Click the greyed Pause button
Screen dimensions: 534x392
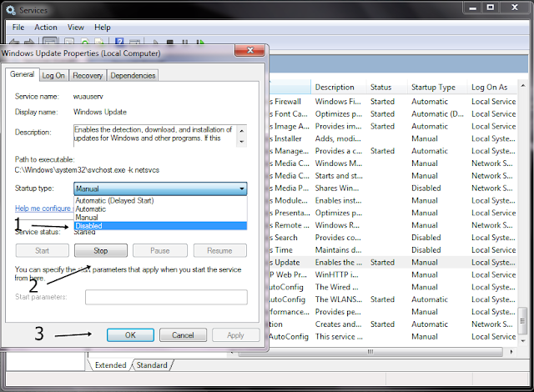[160, 250]
